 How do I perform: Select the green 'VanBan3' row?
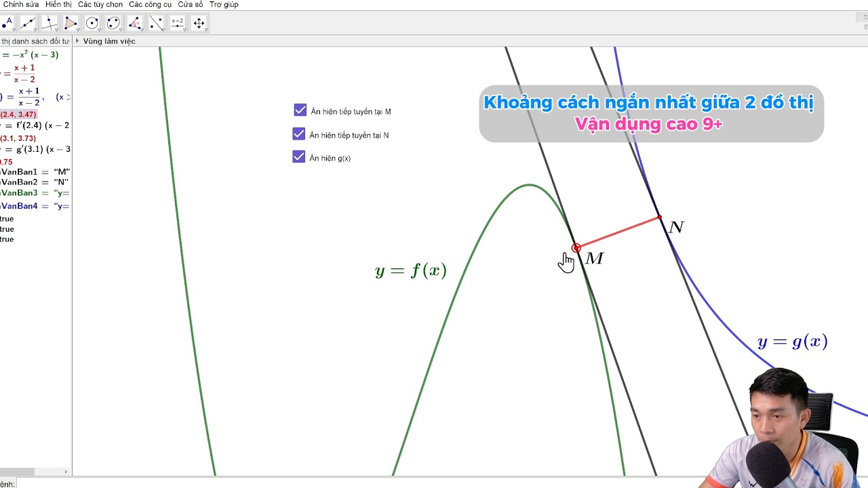pyautogui.click(x=35, y=193)
